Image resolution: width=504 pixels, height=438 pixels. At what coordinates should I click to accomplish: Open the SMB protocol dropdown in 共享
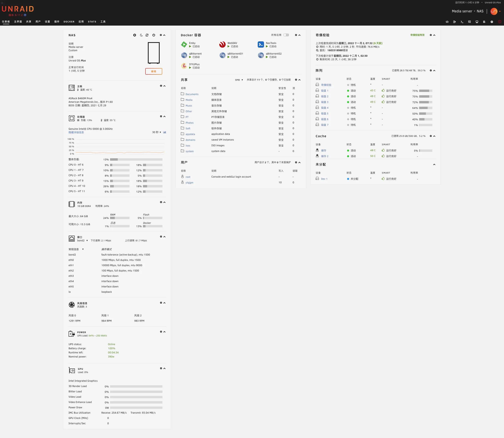[x=239, y=80]
